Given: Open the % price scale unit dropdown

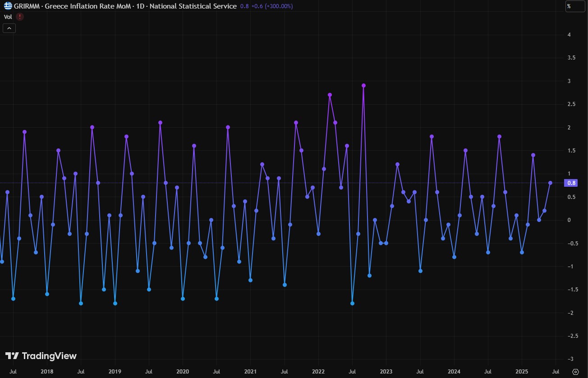Looking at the screenshot, I should (576, 6).
